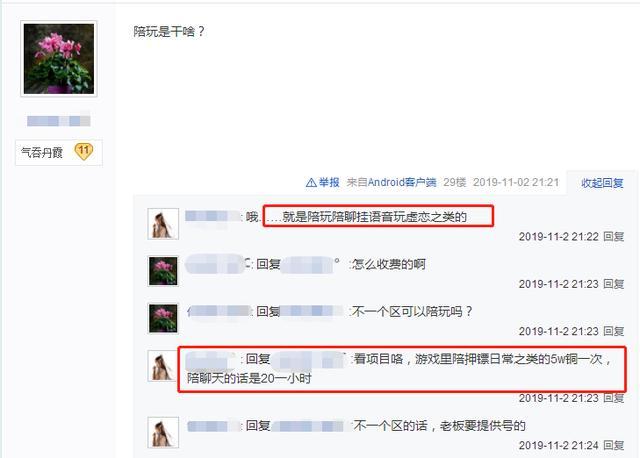Click avatar beside 看项目咯 pricing reply
Screen dimensions: 640x458
163,366
